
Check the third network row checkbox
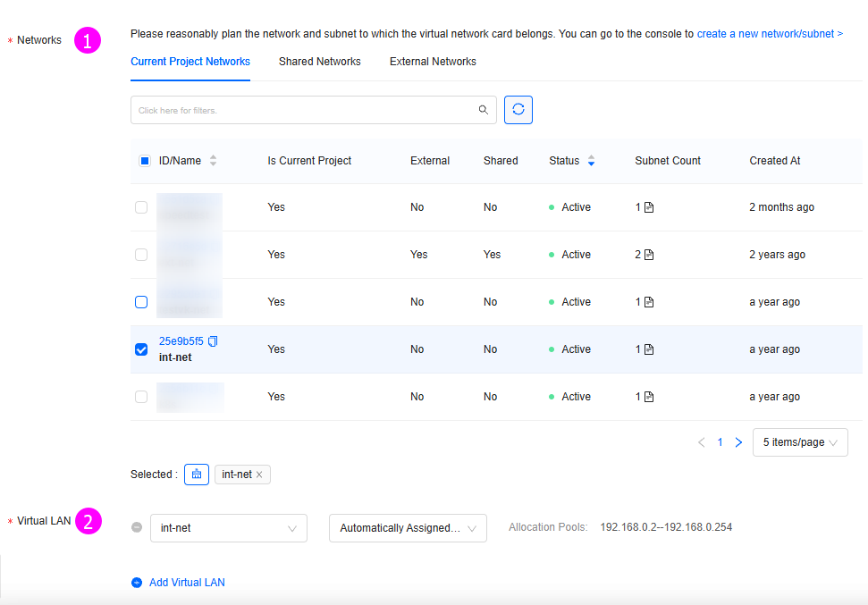pyautogui.click(x=141, y=302)
